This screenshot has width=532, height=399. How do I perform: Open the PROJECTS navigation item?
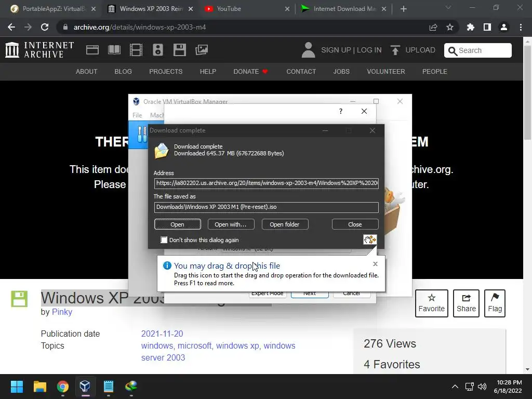pyautogui.click(x=166, y=72)
